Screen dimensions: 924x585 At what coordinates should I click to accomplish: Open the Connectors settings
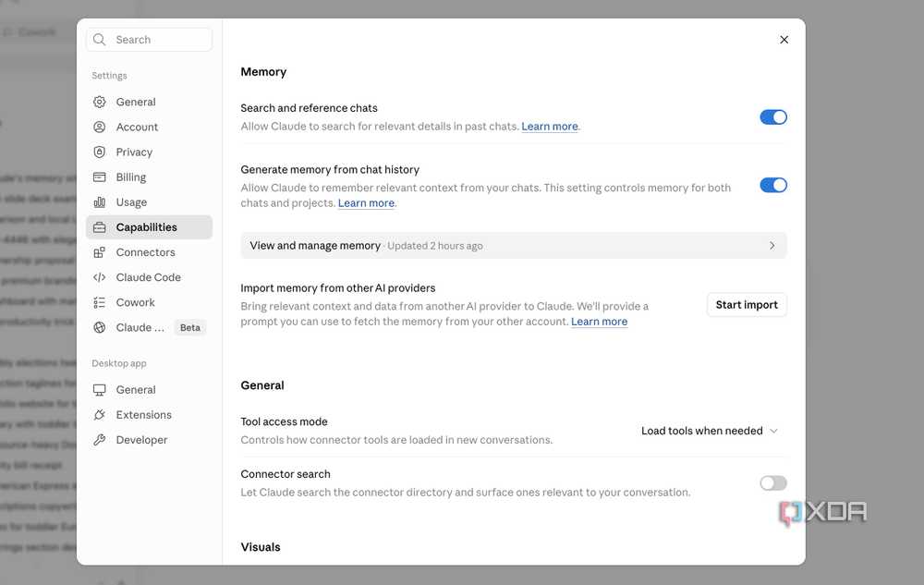point(149,252)
